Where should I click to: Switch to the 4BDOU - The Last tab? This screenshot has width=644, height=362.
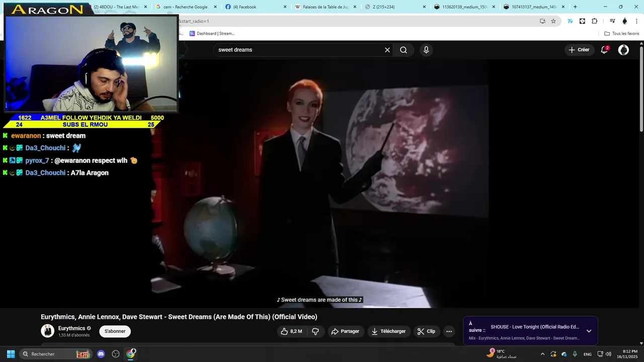click(119, 7)
